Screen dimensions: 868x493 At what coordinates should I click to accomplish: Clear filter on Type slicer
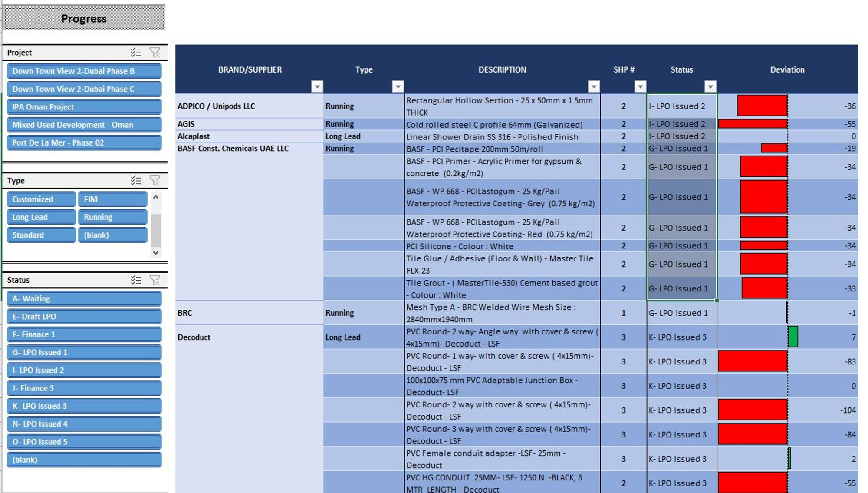coord(155,180)
